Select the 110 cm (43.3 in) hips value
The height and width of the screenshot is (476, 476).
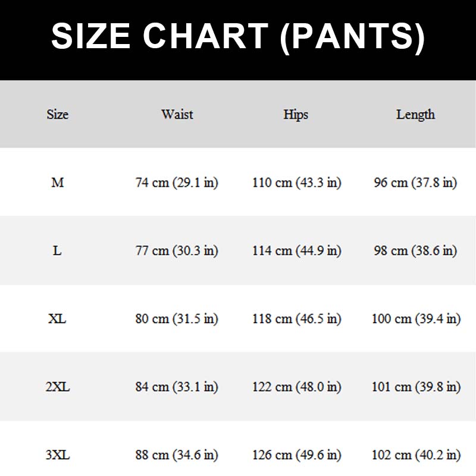click(297, 183)
